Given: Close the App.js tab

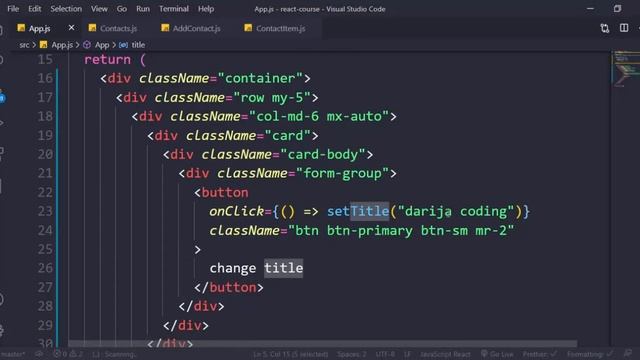Looking at the screenshot, I should click(71, 28).
